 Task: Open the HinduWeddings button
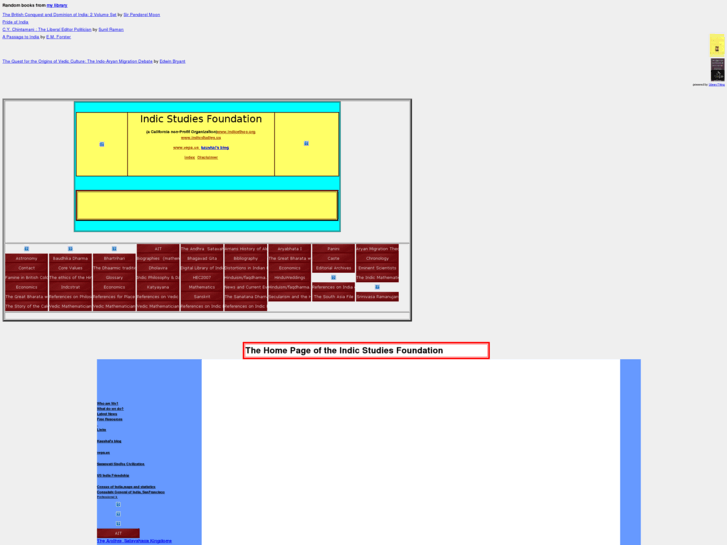pos(289,277)
